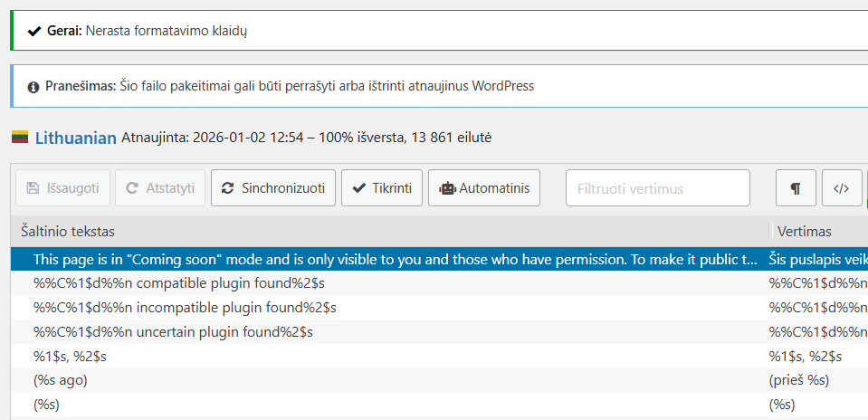Screen dimensions: 868x420
Task: Click the Lithuanian flag icon
Action: coord(20,138)
